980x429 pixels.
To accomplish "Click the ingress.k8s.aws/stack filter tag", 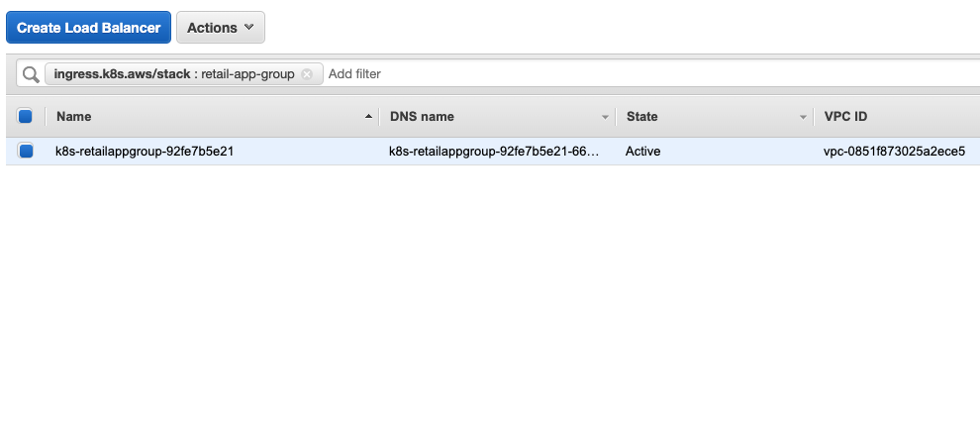I will (x=174, y=73).
